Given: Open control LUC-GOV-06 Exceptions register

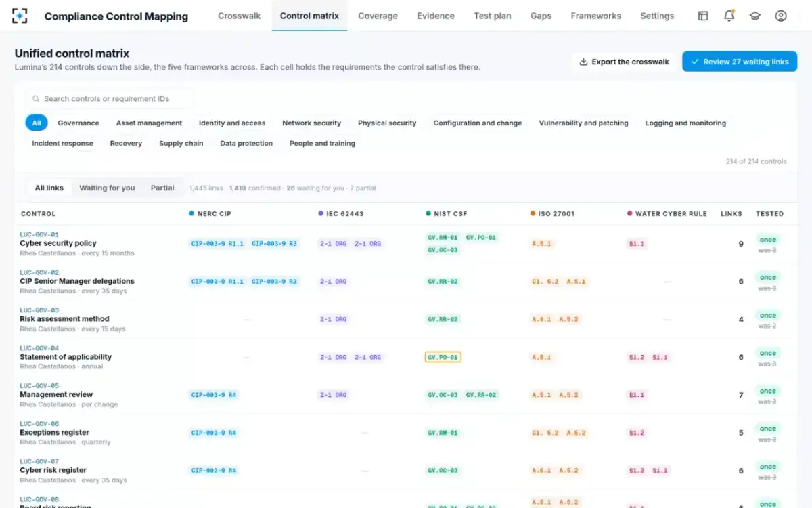Looking at the screenshot, I should click(x=54, y=433).
